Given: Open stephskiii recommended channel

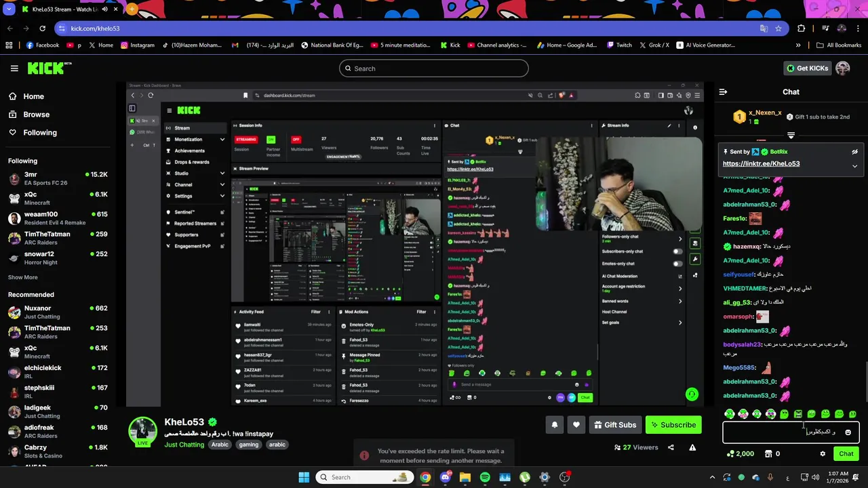Looking at the screenshot, I should point(58,392).
